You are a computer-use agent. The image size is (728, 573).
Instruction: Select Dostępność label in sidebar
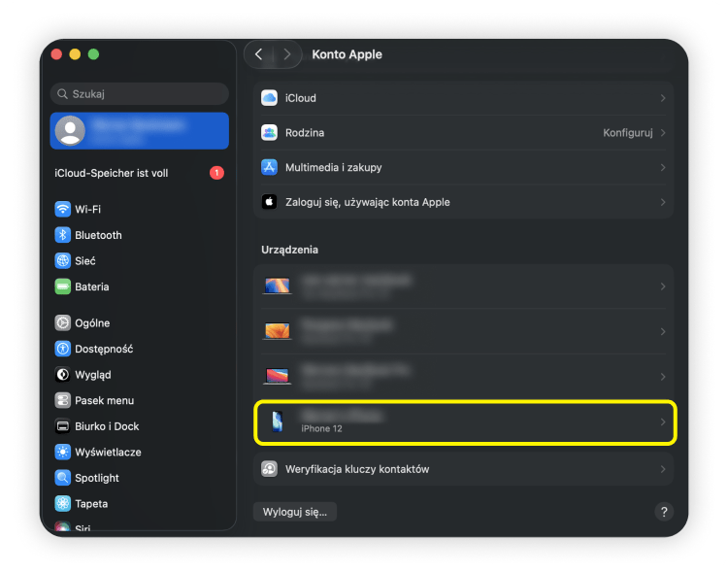tap(104, 349)
